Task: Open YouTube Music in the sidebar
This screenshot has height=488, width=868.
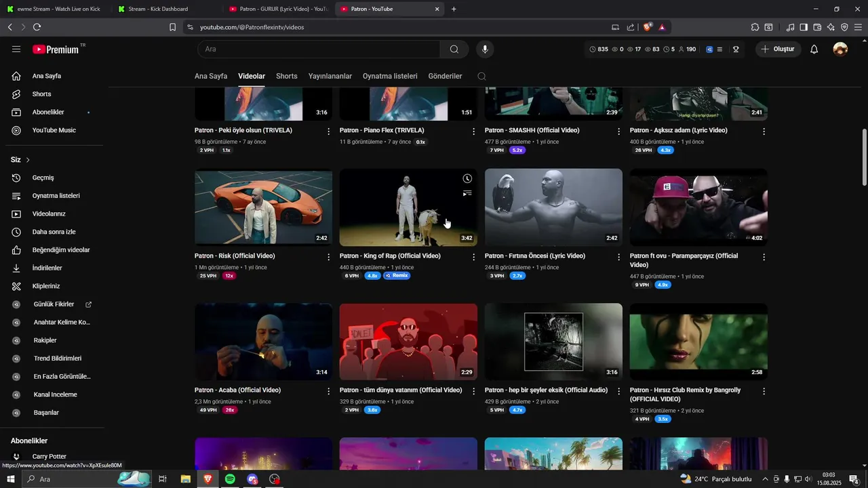Action: [54, 130]
